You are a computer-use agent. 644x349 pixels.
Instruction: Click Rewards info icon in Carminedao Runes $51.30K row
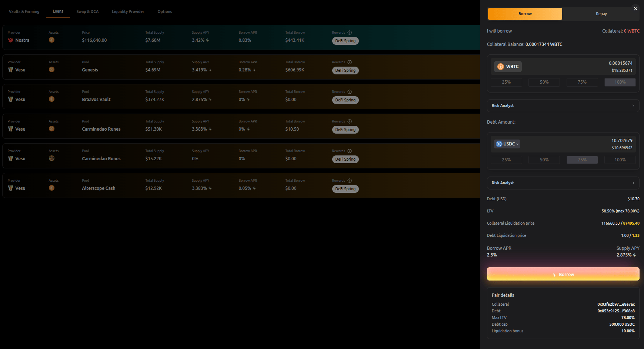coord(350,121)
